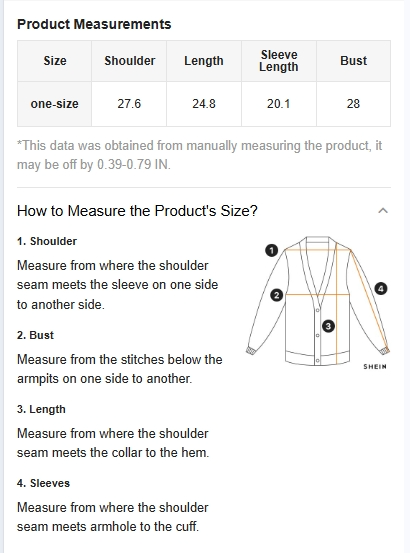Click the cardigan measurement illustration
Image resolution: width=410 pixels, height=553 pixels.
point(318,302)
